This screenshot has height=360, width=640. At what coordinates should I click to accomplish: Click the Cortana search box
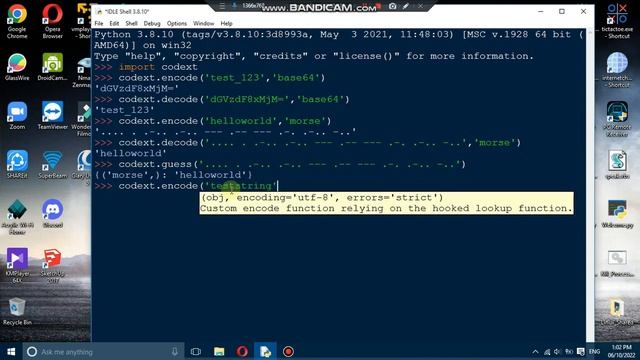pyautogui.click(x=102, y=351)
